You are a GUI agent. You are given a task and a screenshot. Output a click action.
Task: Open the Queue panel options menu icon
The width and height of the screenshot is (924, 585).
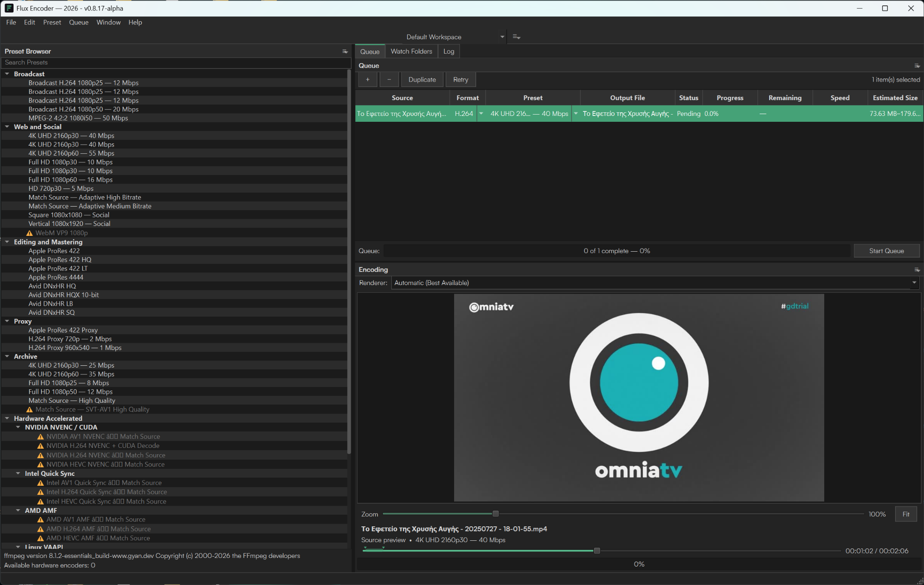917,66
